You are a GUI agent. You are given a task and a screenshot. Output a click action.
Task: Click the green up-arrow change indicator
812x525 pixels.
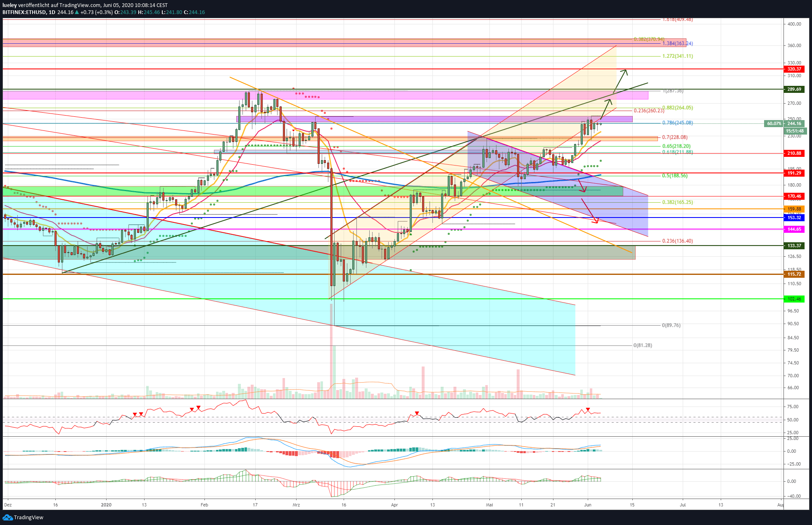click(77, 12)
